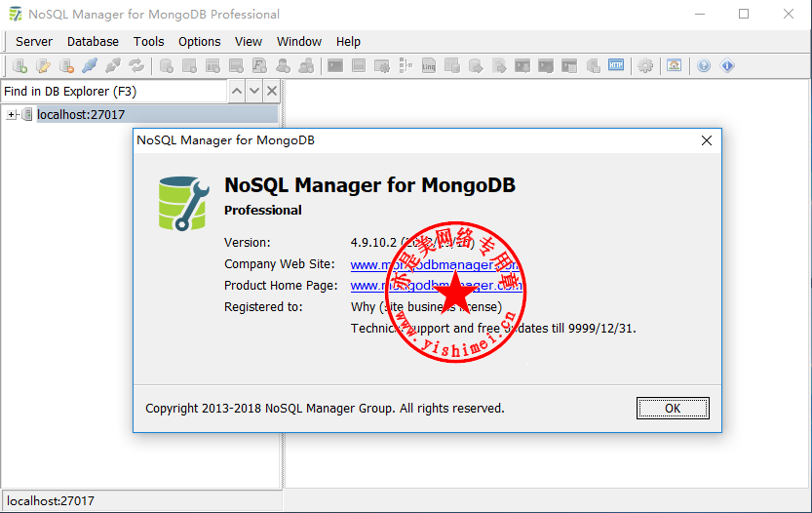Viewport: 812px width, 513px height.
Task: Click the window with gear settings icon
Action: (x=382, y=65)
